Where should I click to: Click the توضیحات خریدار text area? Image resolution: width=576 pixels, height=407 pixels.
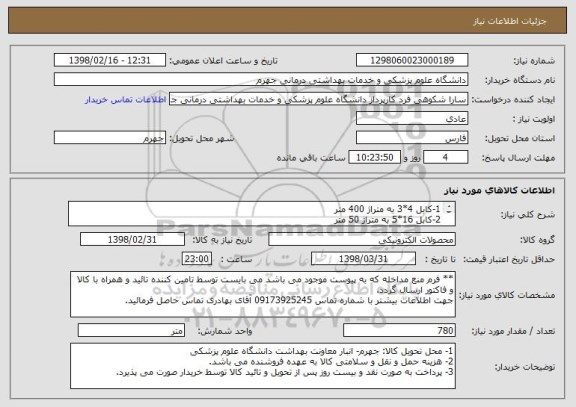point(263,366)
